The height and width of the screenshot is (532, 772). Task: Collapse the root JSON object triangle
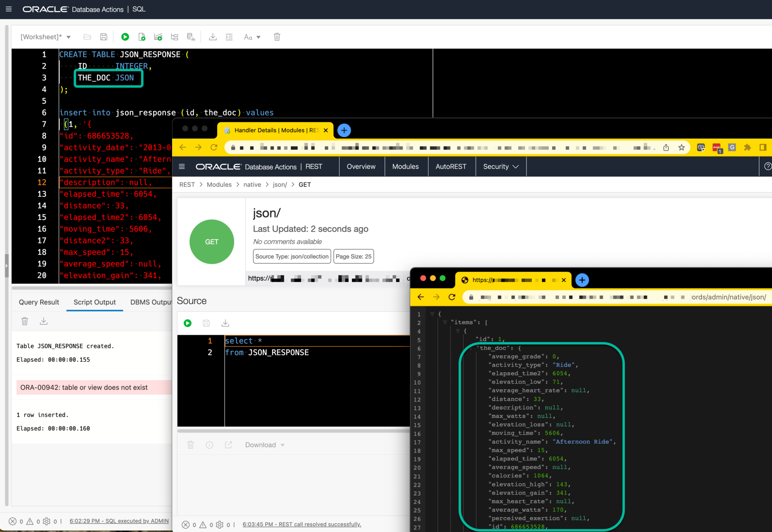[432, 313]
